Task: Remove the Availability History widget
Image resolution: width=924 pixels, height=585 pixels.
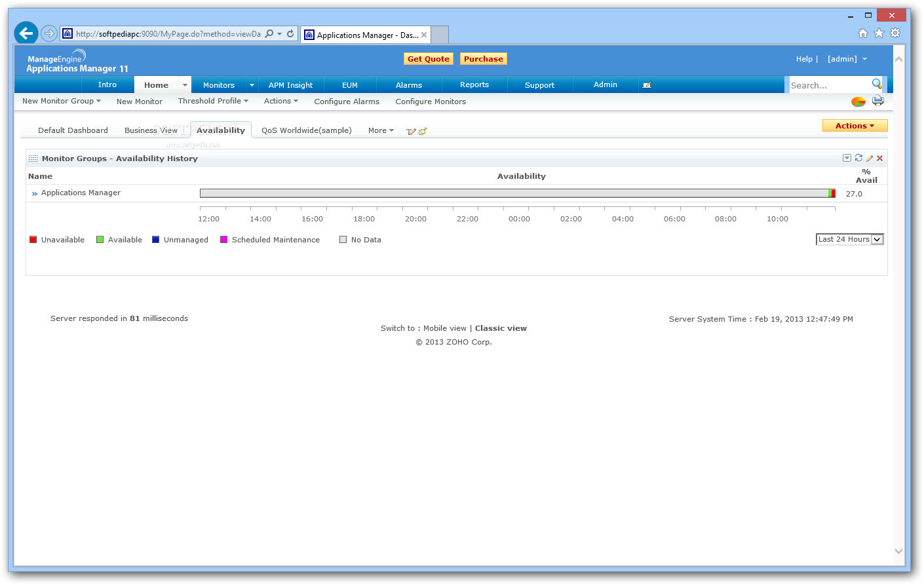Action: coord(880,159)
